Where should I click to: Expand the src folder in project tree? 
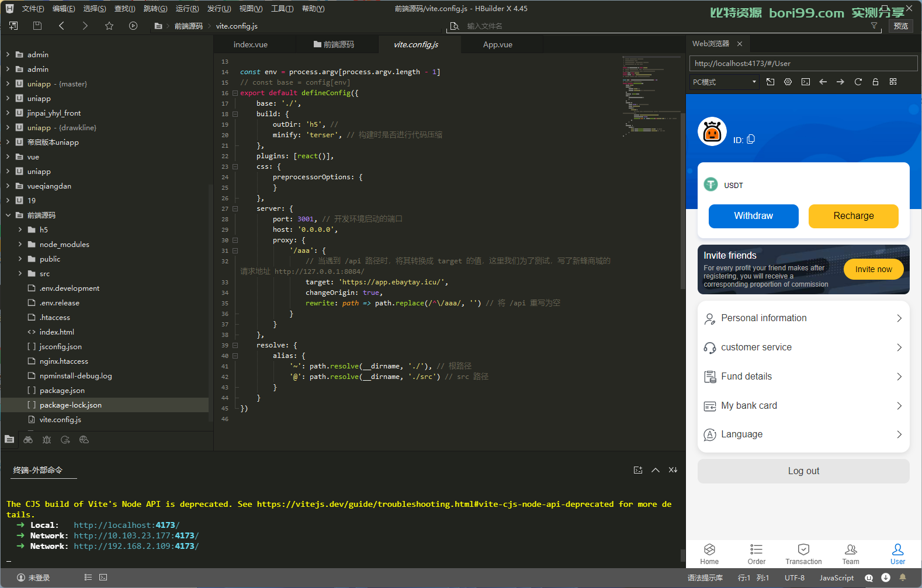tap(20, 273)
